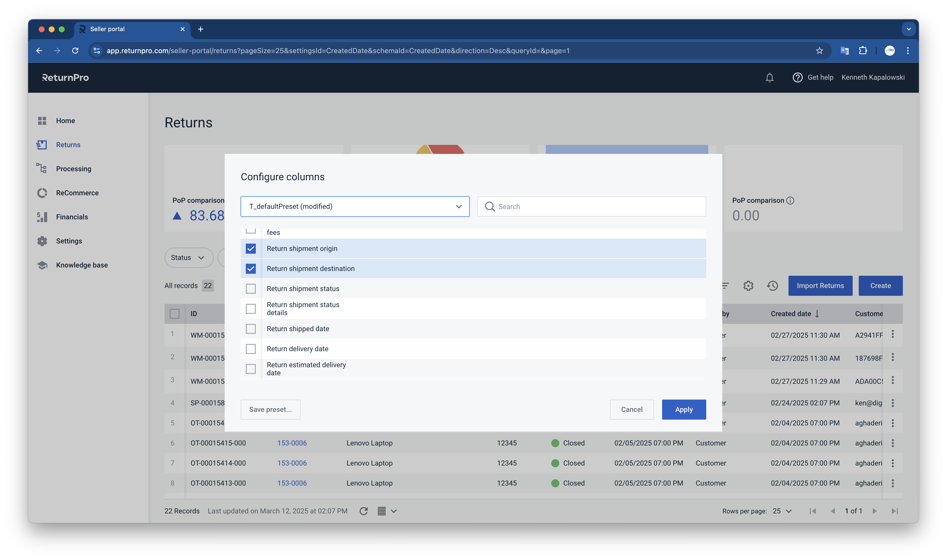The height and width of the screenshot is (560, 947).
Task: Open return number 153-0006 link
Action: [292, 443]
